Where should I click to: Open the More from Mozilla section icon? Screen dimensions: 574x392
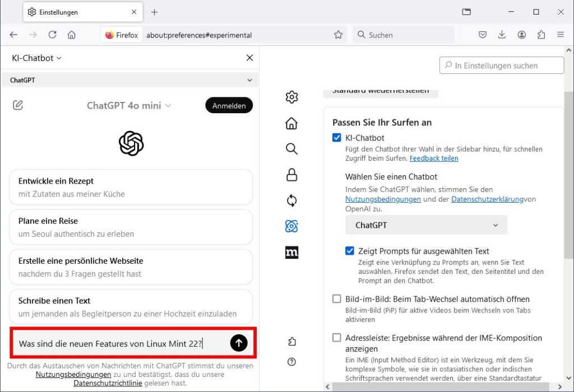coord(291,253)
